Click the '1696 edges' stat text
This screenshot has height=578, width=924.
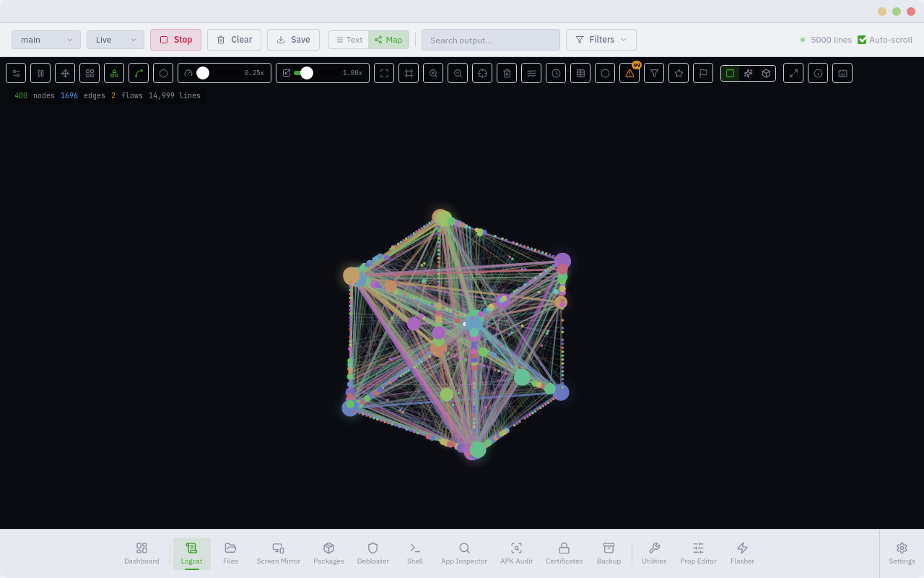tap(83, 95)
